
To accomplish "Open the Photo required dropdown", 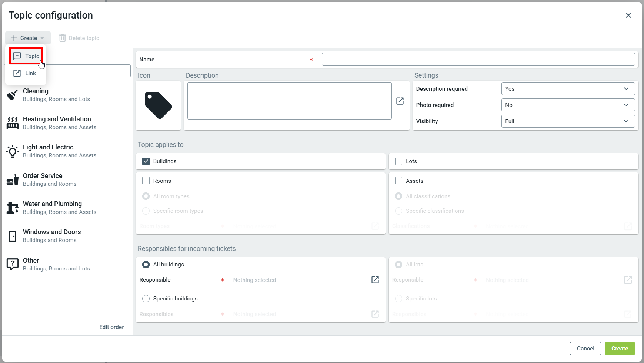I will 568,105.
